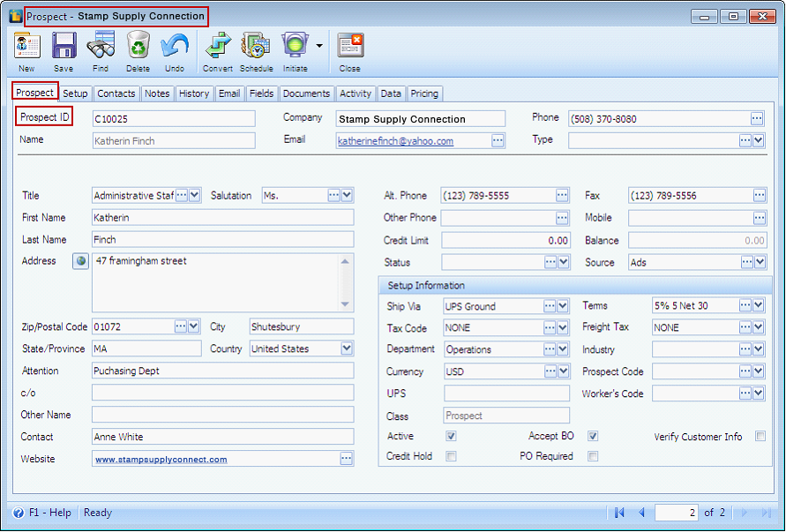Open the katherinefinch@yahoo.com email link
This screenshot has height=532, width=786.
(x=395, y=141)
